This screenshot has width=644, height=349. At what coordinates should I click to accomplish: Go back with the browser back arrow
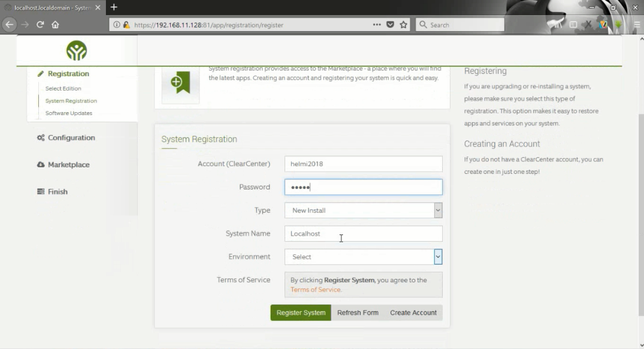(9, 25)
